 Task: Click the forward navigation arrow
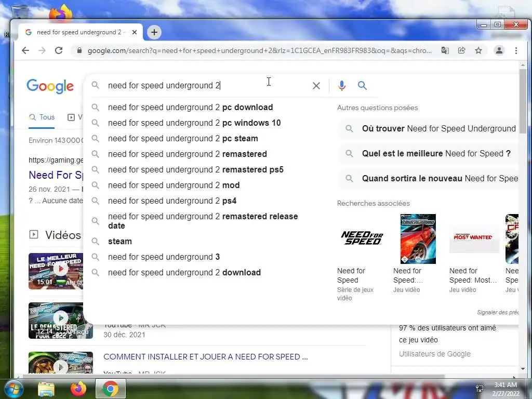[x=42, y=50]
